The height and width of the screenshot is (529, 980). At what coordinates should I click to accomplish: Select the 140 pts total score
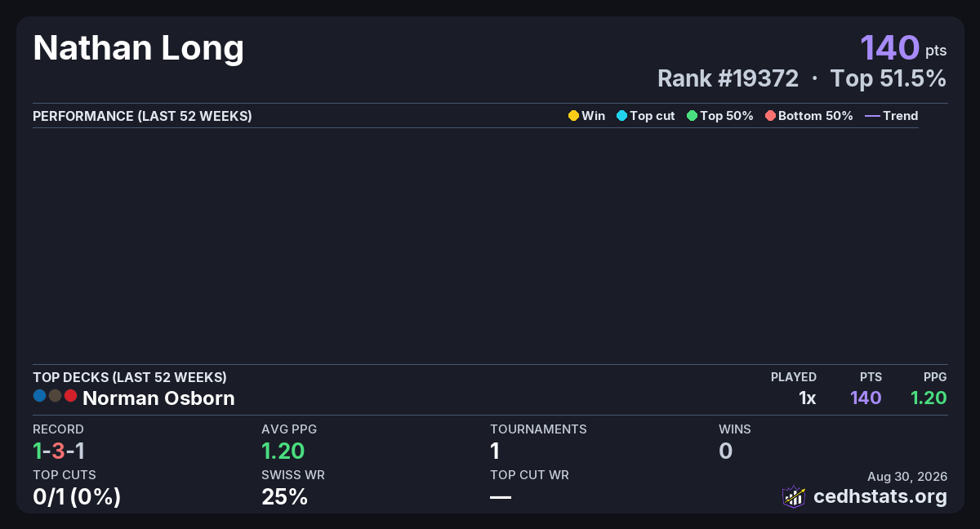pyautogui.click(x=903, y=48)
